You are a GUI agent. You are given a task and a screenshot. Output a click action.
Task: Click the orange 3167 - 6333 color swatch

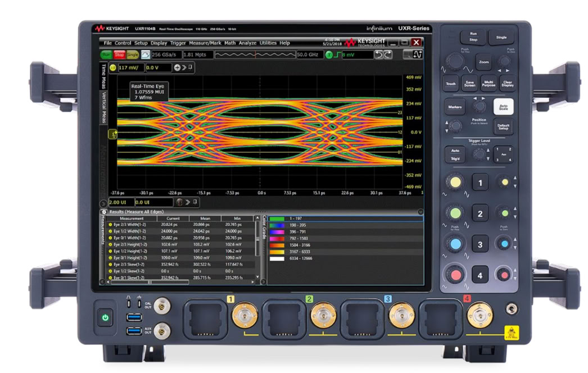point(277,252)
